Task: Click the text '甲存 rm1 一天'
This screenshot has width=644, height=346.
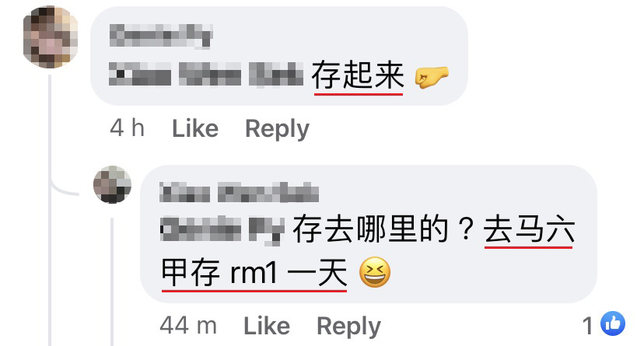Action: pyautogui.click(x=254, y=273)
